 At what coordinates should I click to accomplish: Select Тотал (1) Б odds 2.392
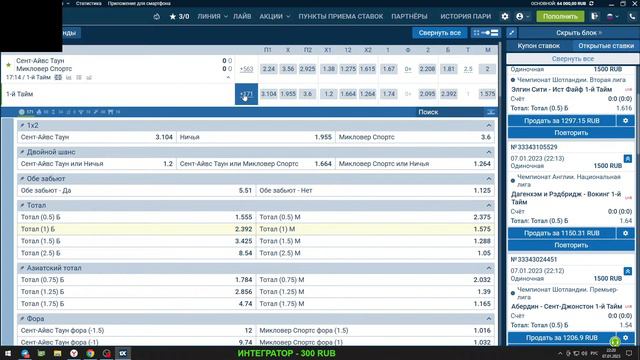pyautogui.click(x=137, y=229)
